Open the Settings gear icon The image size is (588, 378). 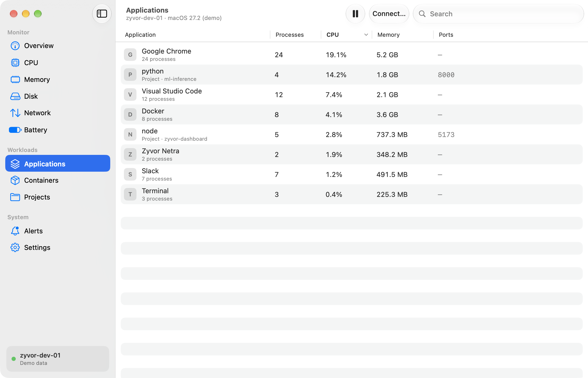coord(15,248)
